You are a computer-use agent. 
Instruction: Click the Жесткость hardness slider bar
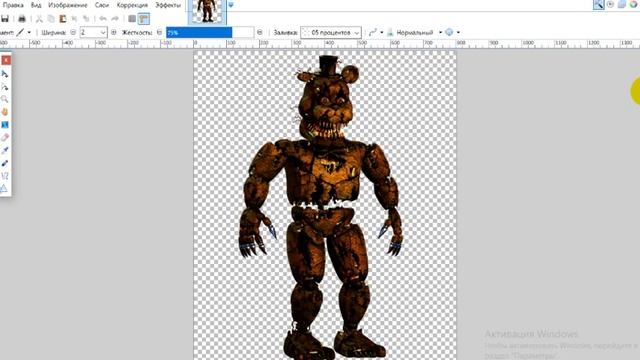[x=210, y=32]
